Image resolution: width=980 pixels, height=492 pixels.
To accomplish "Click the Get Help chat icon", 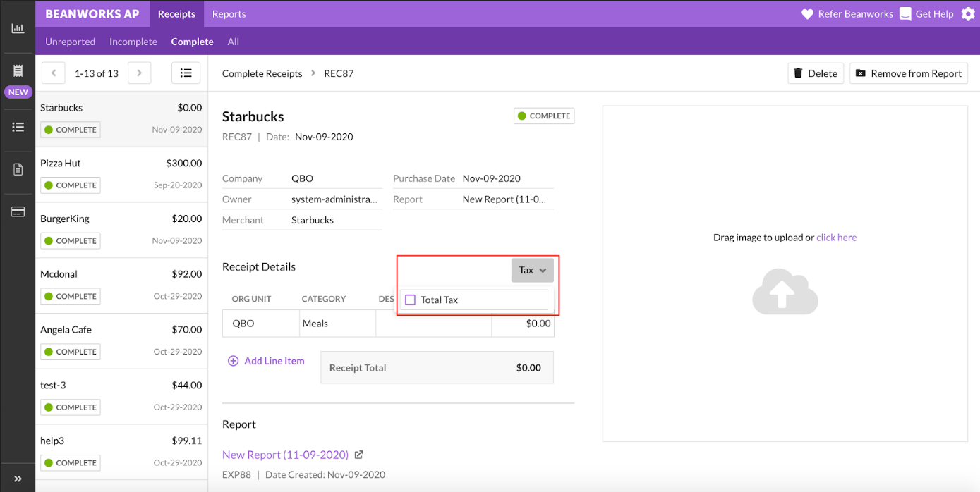I will pyautogui.click(x=905, y=14).
